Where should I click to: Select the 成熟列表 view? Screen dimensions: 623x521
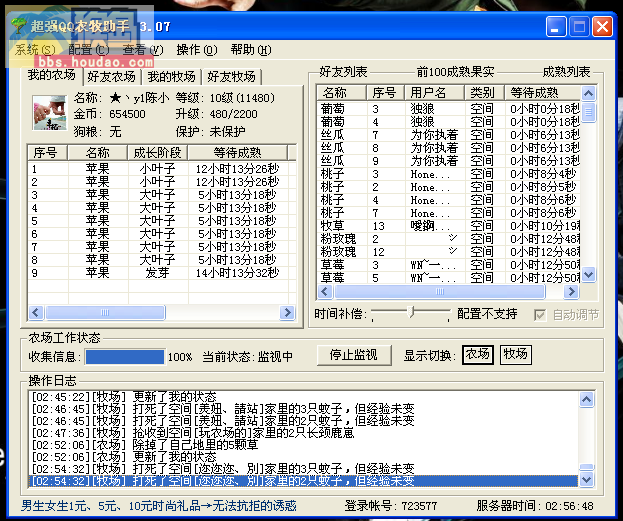point(566,72)
